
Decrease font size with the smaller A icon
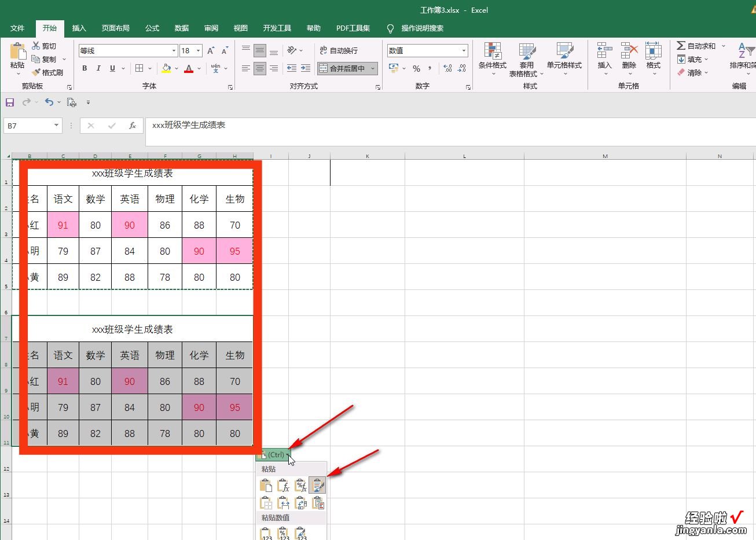point(224,51)
